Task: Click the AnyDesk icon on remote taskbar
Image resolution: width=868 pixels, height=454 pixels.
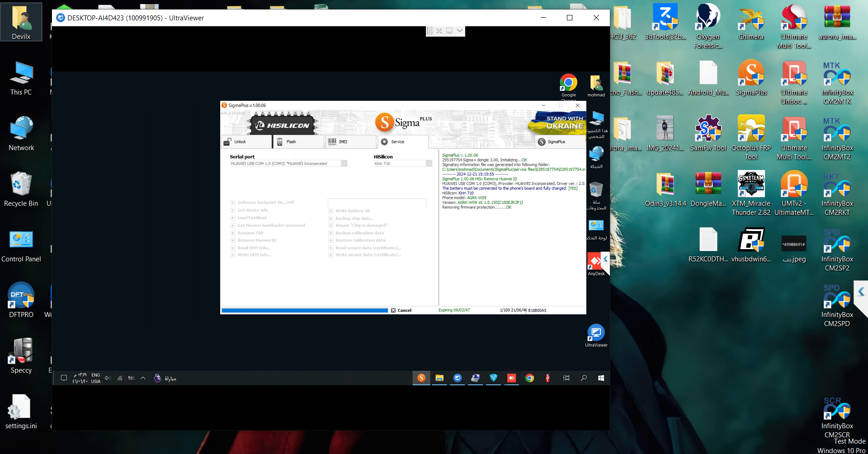Action: point(511,378)
